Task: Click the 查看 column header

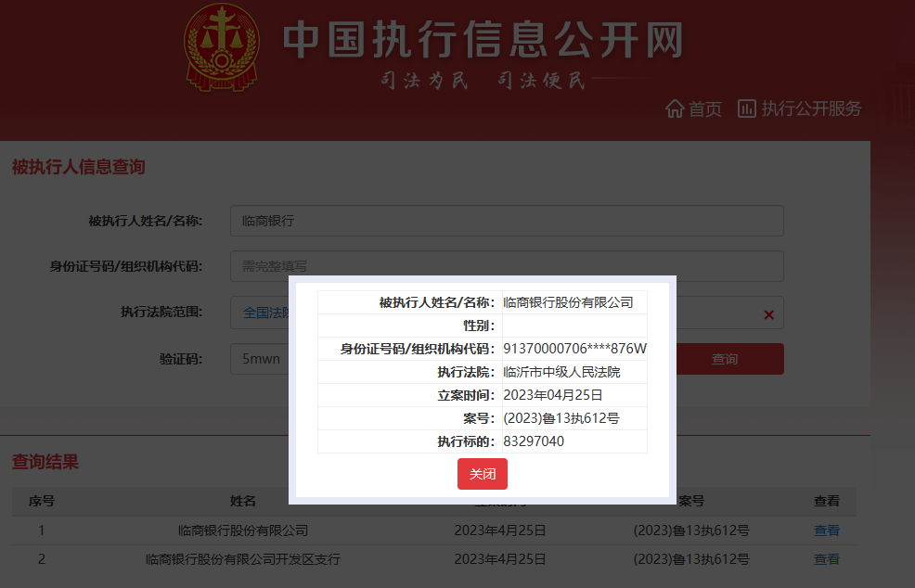Action: click(826, 501)
